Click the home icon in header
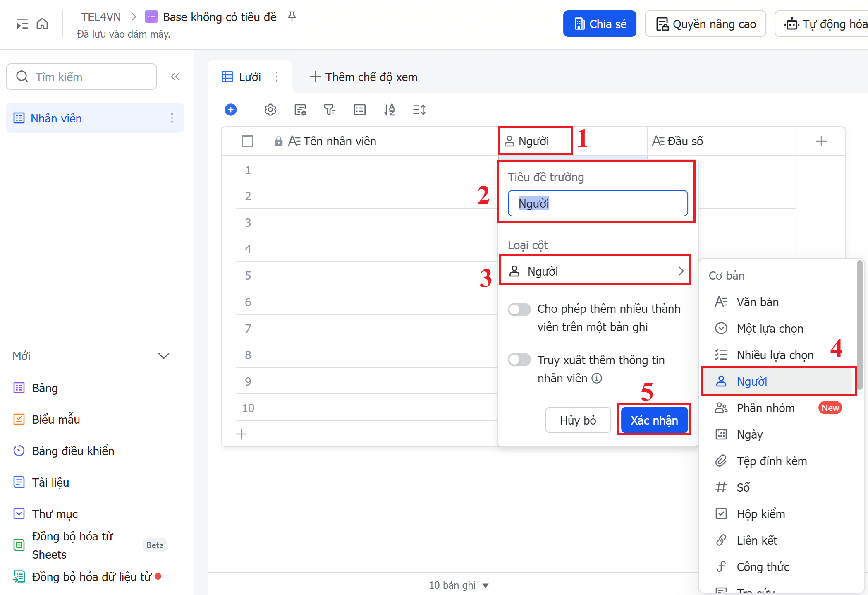 (42, 24)
